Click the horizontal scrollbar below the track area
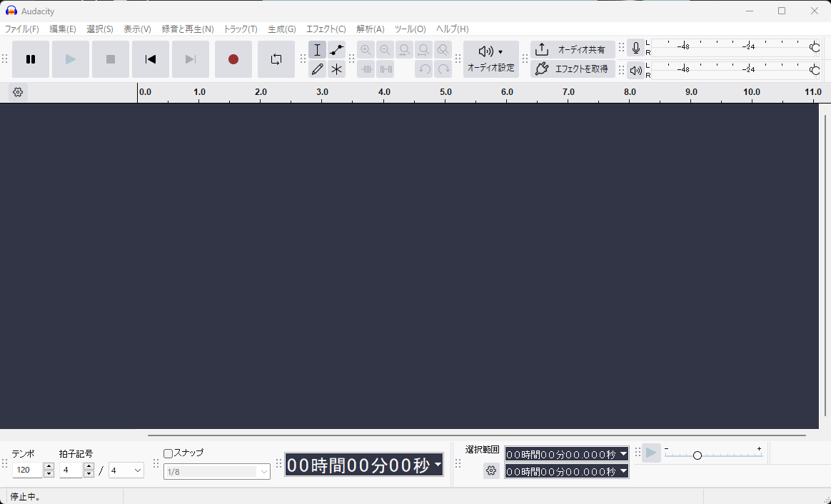Screen dimensions: 831x504 tap(476, 435)
